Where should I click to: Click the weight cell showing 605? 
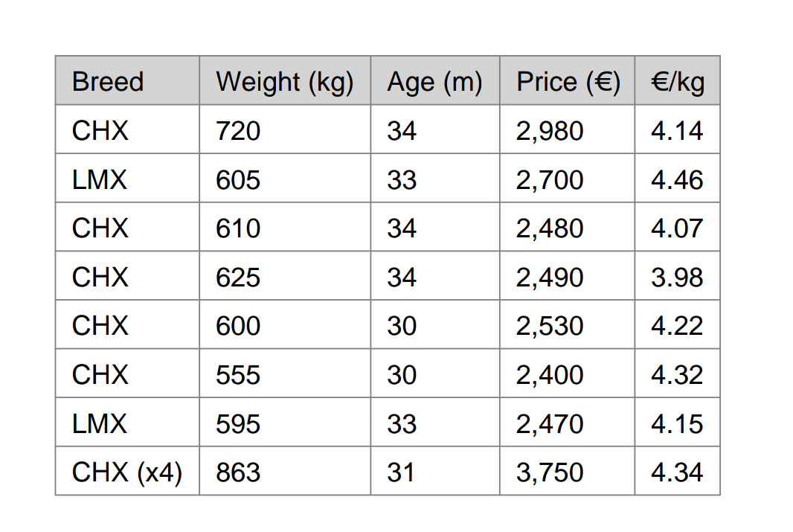tap(285, 179)
